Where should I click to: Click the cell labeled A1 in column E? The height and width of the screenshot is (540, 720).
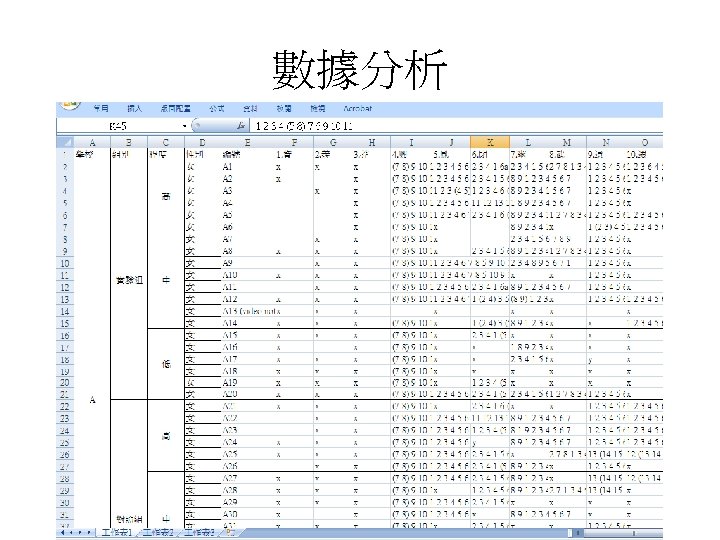(248, 167)
